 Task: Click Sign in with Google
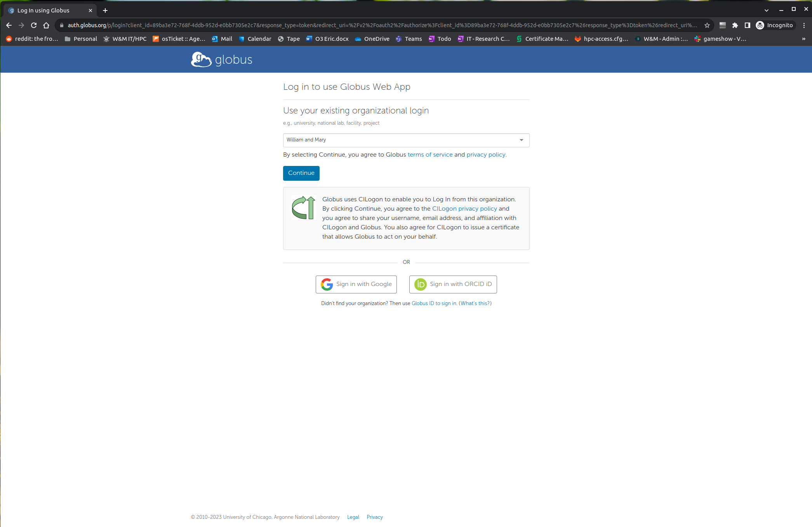(356, 284)
